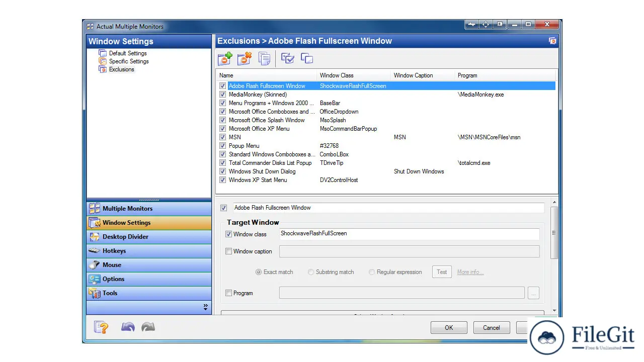Click the title bar move-to-monitor button
644x362 pixels.
coord(471,24)
